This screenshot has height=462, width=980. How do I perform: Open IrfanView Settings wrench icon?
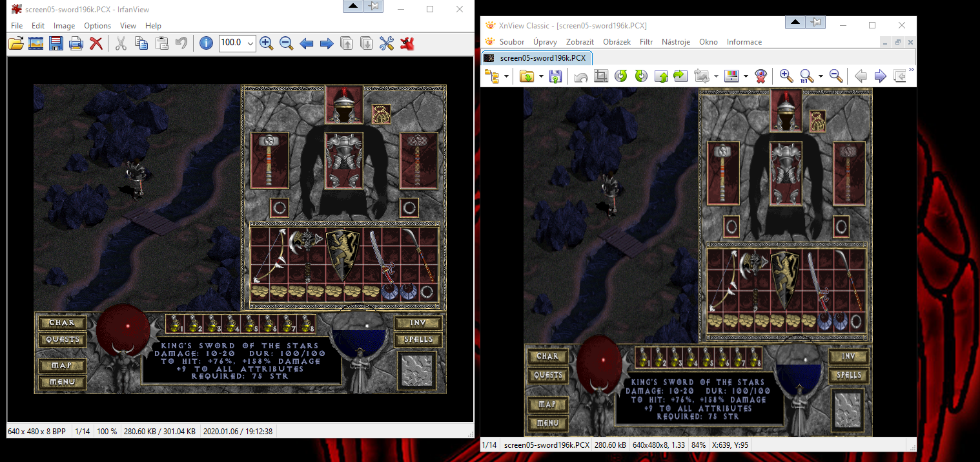pyautogui.click(x=387, y=43)
